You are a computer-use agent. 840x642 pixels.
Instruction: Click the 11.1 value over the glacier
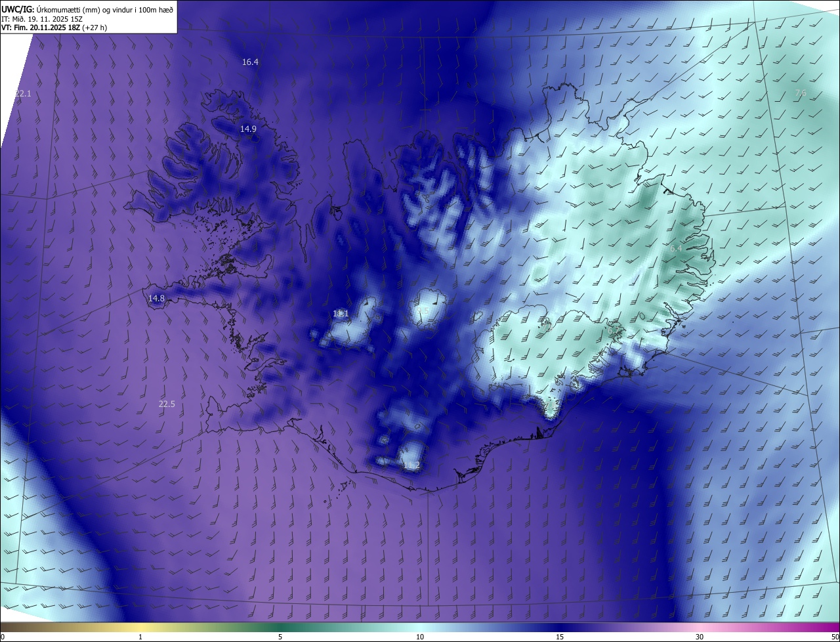click(x=341, y=313)
